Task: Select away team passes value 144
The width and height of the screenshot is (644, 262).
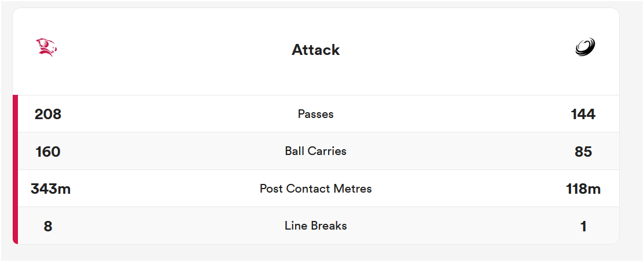Action: [x=583, y=114]
